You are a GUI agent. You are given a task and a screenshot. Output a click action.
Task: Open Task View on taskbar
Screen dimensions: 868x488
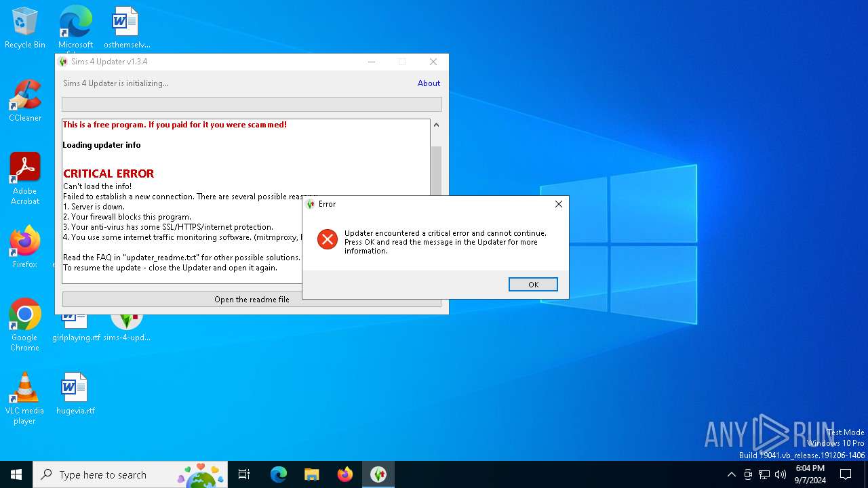(244, 474)
